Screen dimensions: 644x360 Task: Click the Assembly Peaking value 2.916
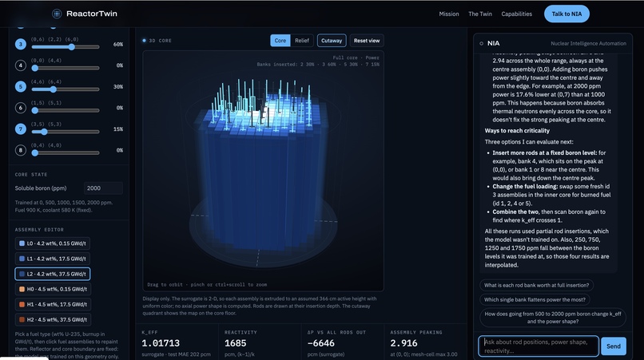(x=403, y=343)
